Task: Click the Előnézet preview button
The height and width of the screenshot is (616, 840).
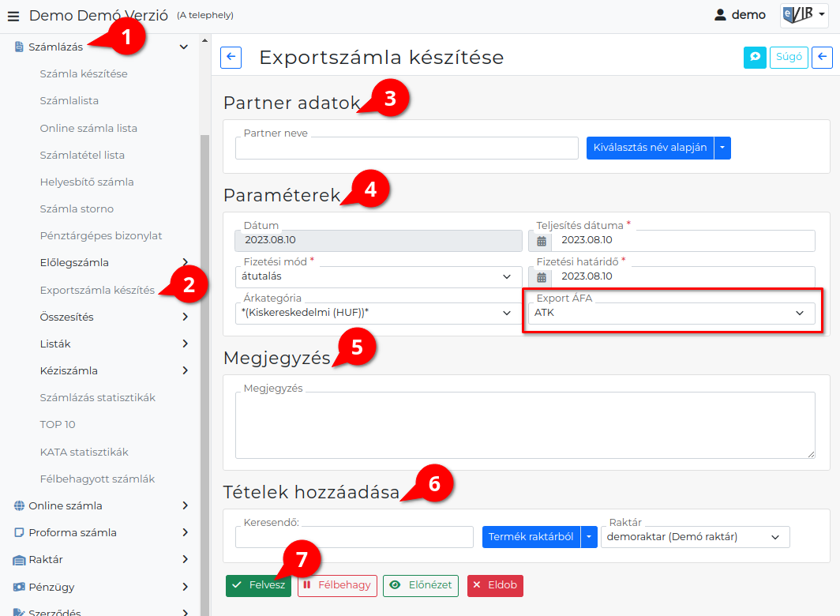Action: pos(421,585)
